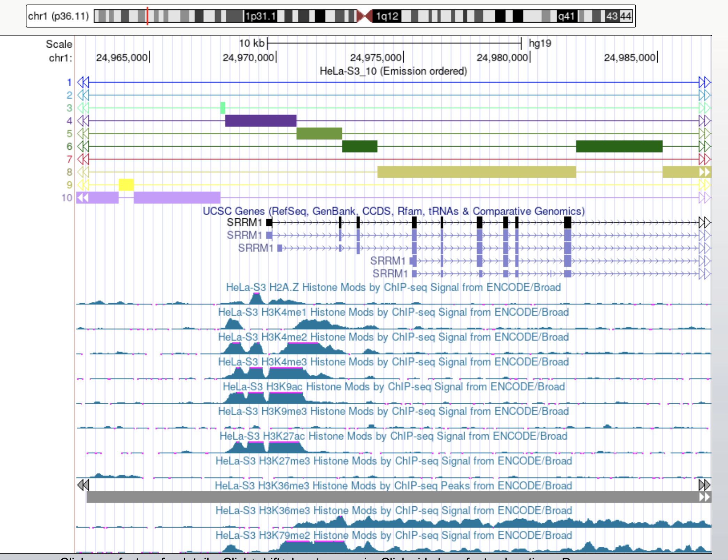Click the q41 band on the ideogram
This screenshot has width=728, height=560.
tap(566, 16)
